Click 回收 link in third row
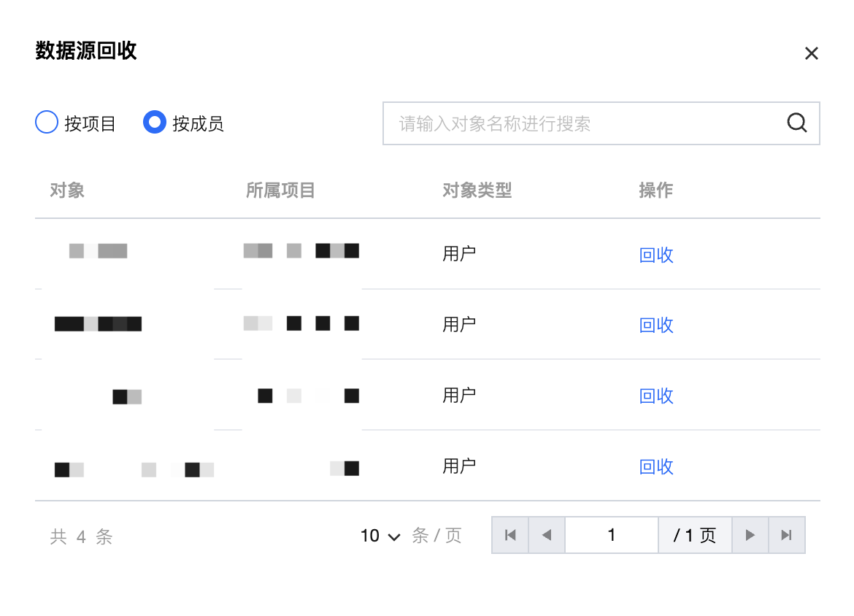The height and width of the screenshot is (616, 854). coord(655,396)
